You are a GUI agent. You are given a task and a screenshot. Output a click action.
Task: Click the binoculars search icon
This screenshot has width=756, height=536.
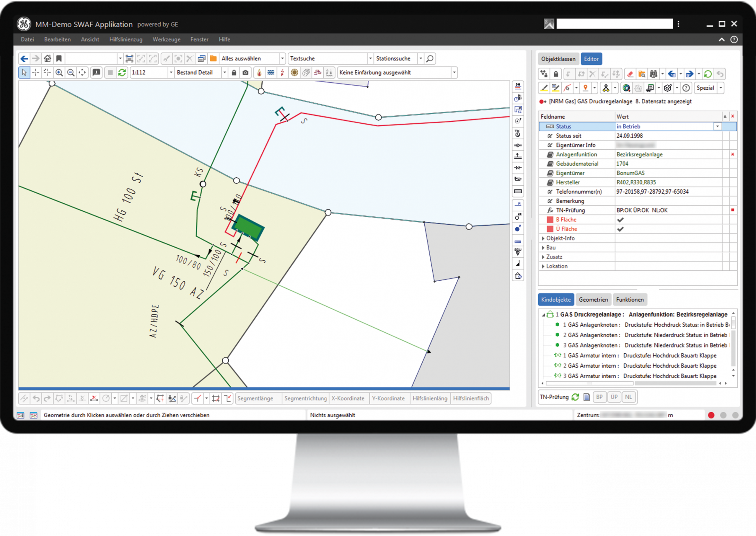(653, 74)
